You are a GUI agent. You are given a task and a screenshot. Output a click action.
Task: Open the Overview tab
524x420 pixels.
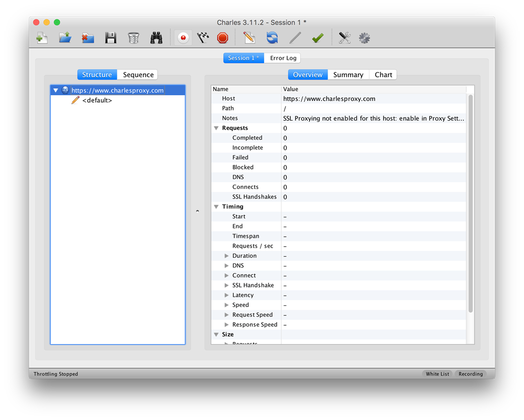pyautogui.click(x=308, y=74)
